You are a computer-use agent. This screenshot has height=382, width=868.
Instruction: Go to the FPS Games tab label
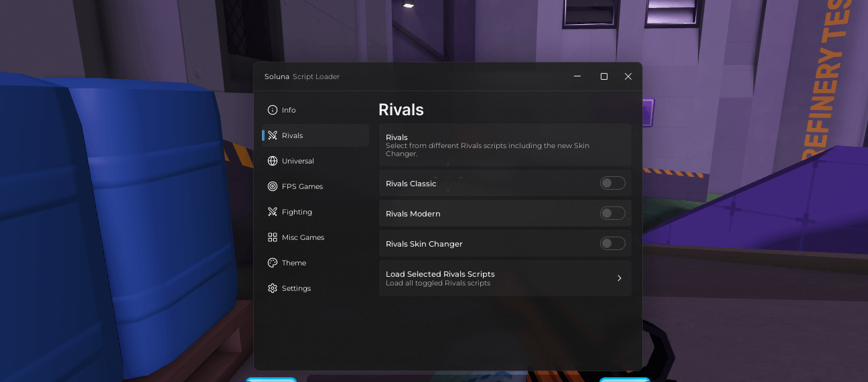[x=302, y=186]
